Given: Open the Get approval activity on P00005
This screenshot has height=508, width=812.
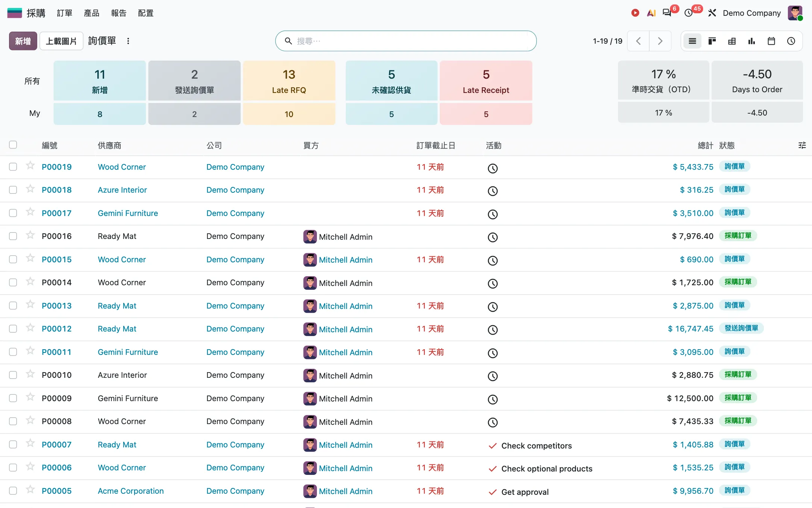Looking at the screenshot, I should coord(525,492).
